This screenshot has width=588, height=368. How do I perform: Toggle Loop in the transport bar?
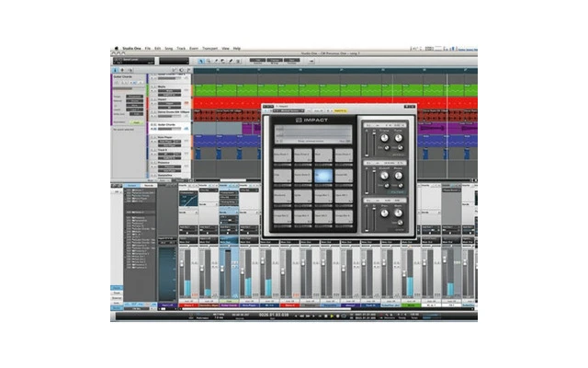pos(344,316)
